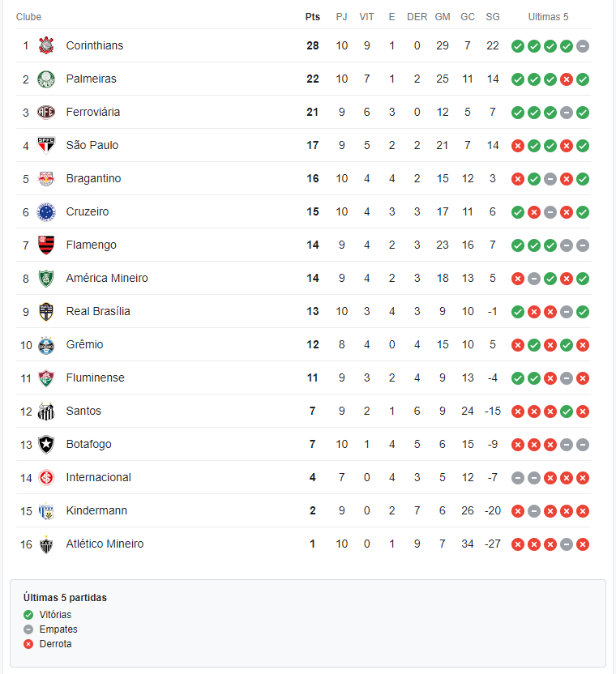616x674 pixels.
Task: Click the Clube column header
Action: point(29,17)
